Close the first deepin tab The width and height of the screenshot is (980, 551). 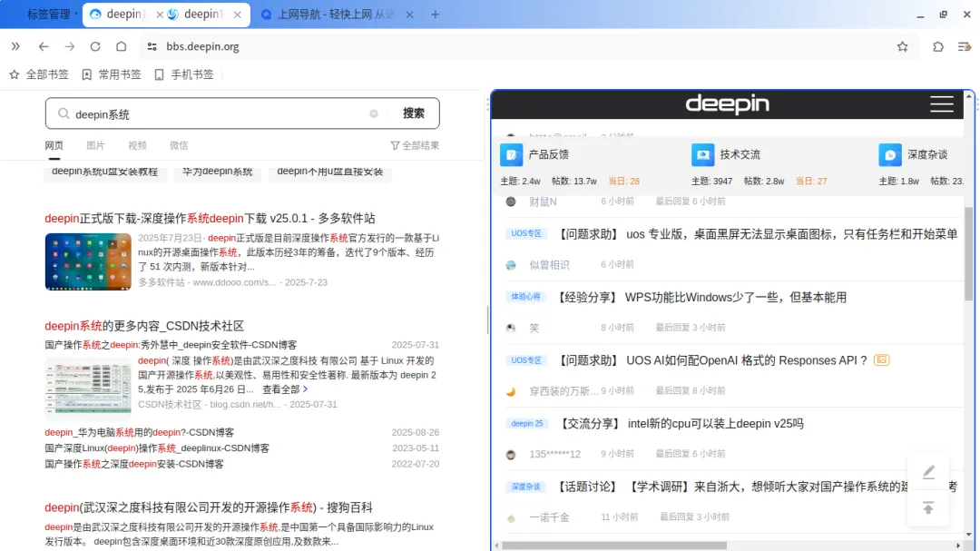pos(160,15)
